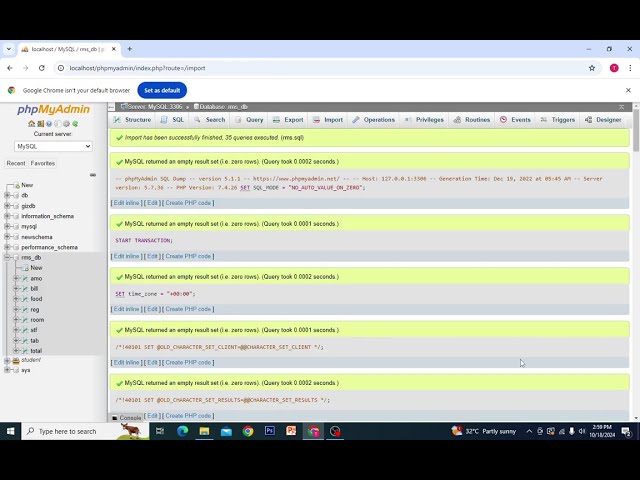This screenshot has width=640, height=480.
Task: Reload navigation panel green icon
Action: click(x=75, y=123)
